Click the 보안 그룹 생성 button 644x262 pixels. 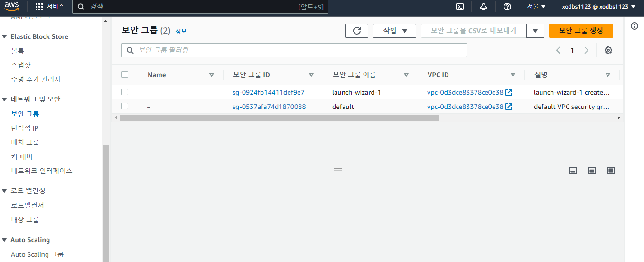pyautogui.click(x=581, y=31)
